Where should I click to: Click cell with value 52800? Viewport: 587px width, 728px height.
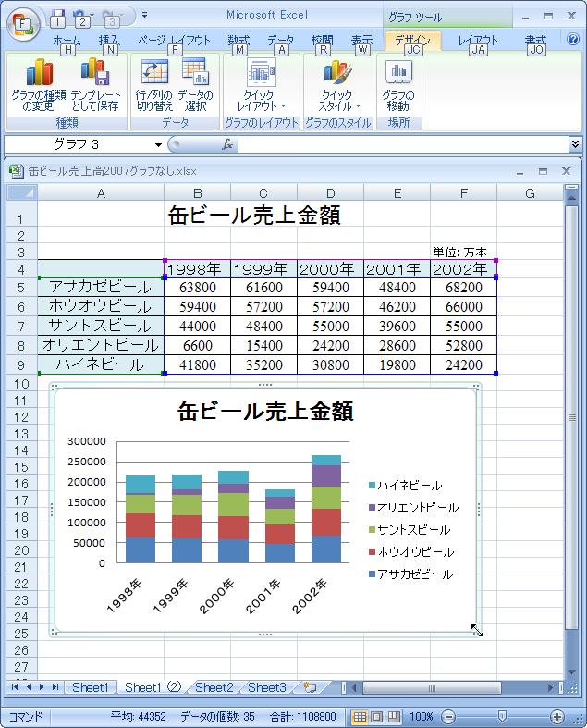[463, 345]
